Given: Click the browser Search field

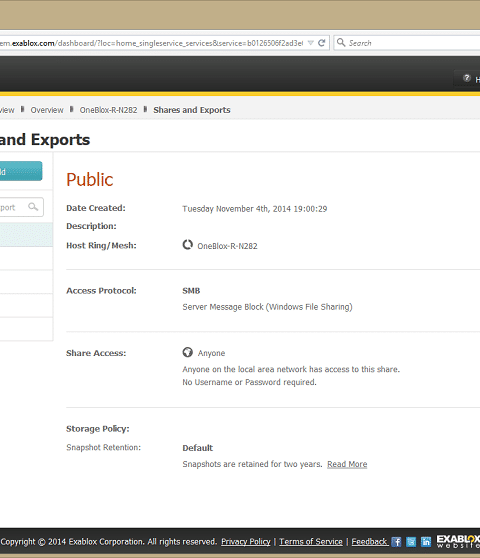Looking at the screenshot, I should pyautogui.click(x=407, y=43).
